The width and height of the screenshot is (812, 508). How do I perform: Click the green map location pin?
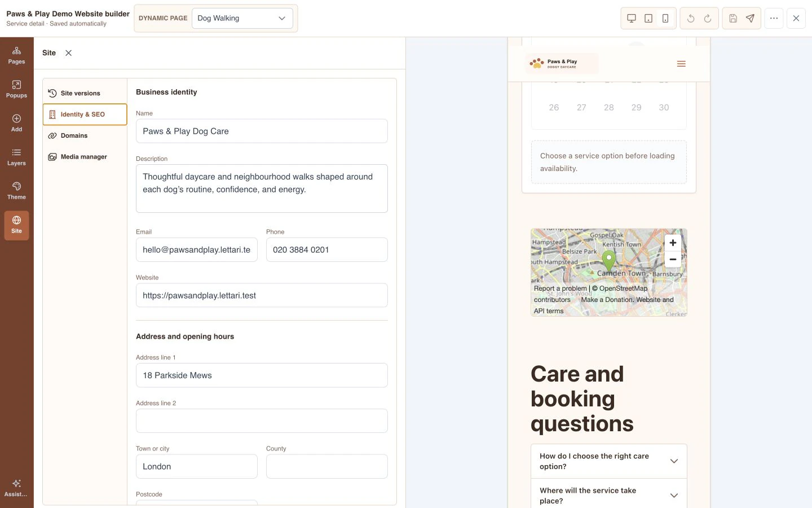(608, 261)
